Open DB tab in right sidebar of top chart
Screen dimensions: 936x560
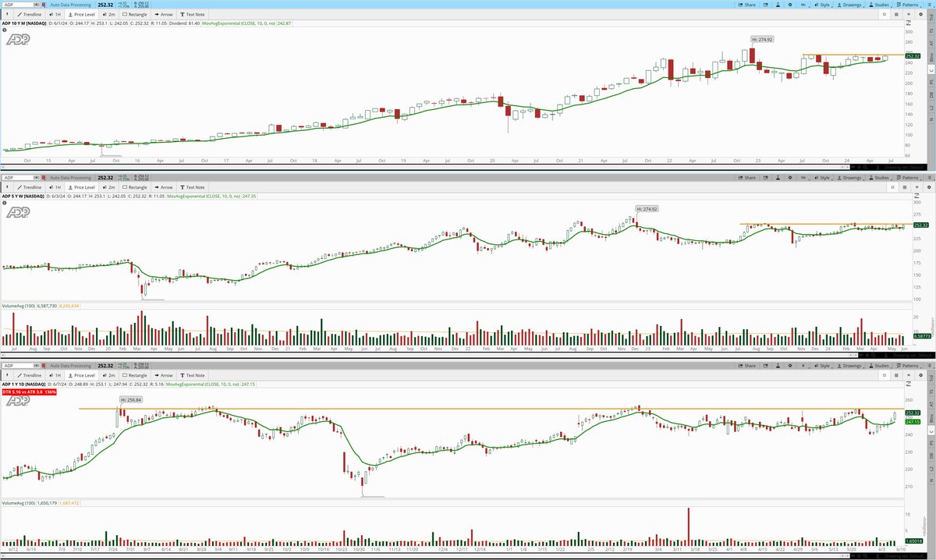pyautogui.click(x=931, y=93)
